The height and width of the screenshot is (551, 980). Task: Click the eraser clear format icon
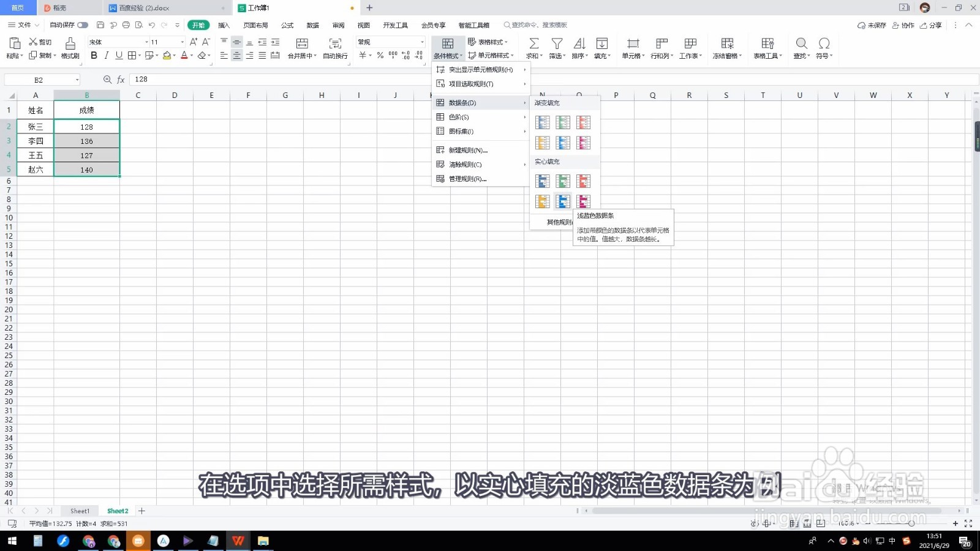202,55
